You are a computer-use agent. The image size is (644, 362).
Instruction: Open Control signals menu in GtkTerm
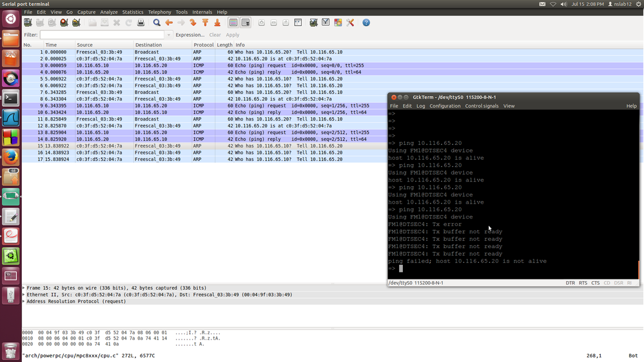pyautogui.click(x=482, y=106)
